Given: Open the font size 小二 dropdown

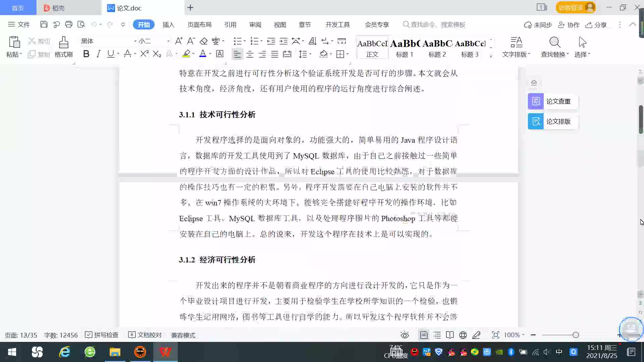Looking at the screenshot, I should tap(168, 41).
